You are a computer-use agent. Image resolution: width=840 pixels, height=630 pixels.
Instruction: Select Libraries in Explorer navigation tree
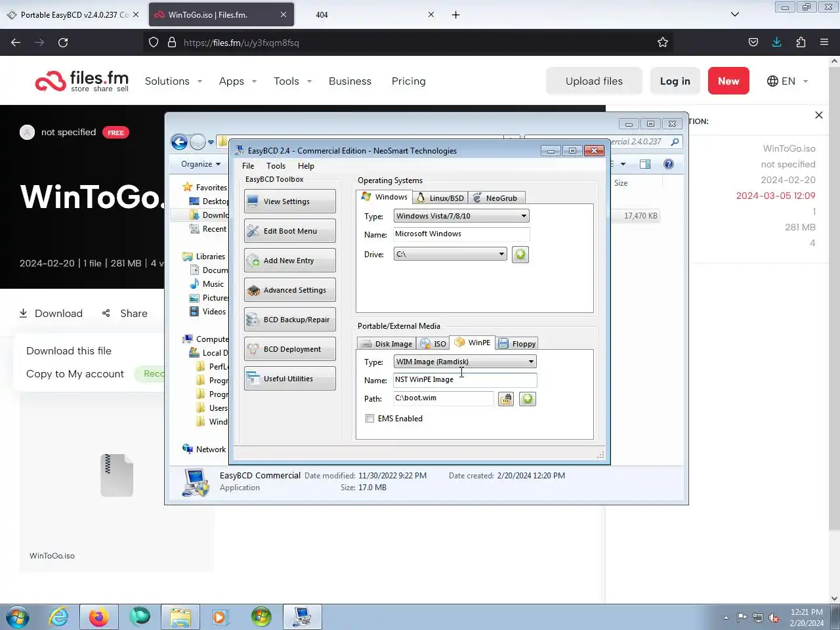pos(210,257)
